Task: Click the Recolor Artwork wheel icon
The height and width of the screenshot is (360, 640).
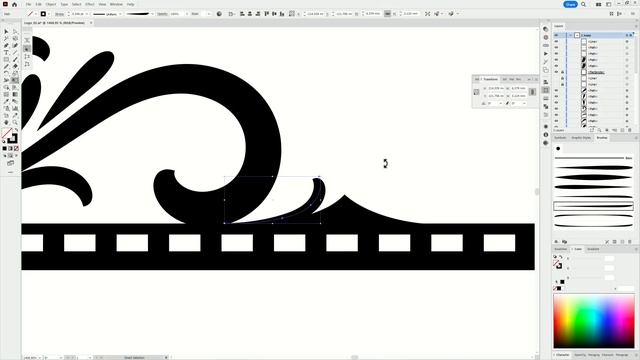Action: [x=219, y=14]
